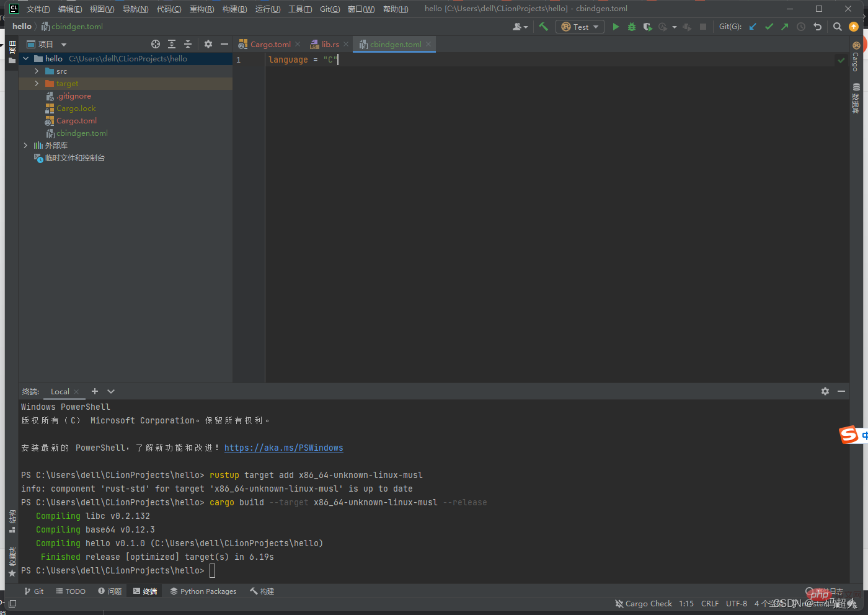Open the aka.ms/PSWindows link in terminal

283,448
